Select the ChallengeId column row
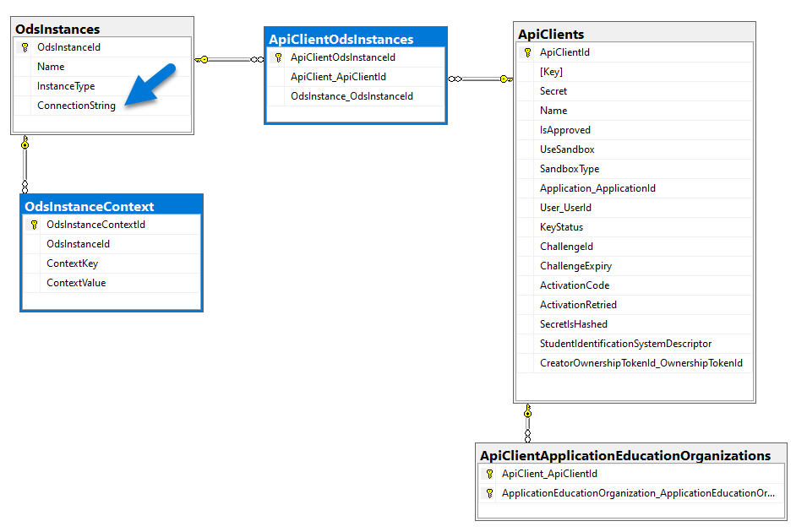This screenshot has height=532, width=807. click(635, 247)
